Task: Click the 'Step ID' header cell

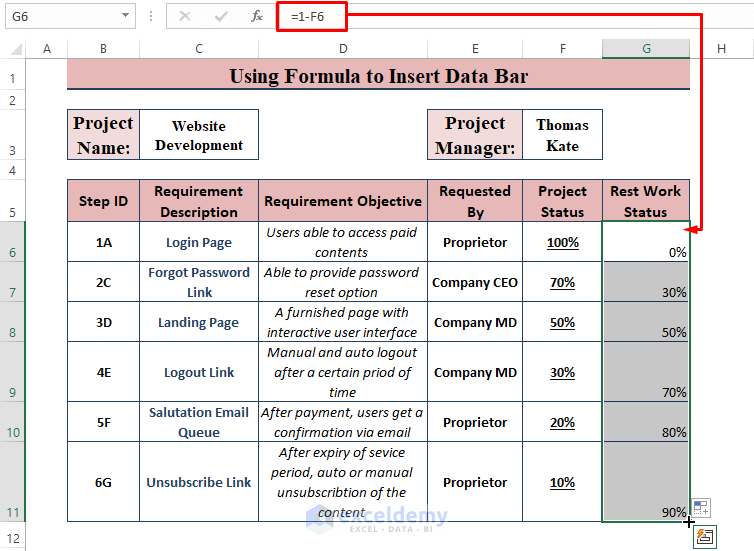Action: (103, 200)
